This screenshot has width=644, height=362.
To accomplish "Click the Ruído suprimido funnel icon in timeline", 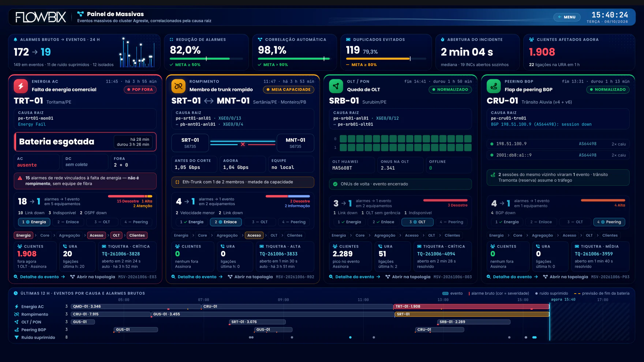I will [x=16, y=338].
